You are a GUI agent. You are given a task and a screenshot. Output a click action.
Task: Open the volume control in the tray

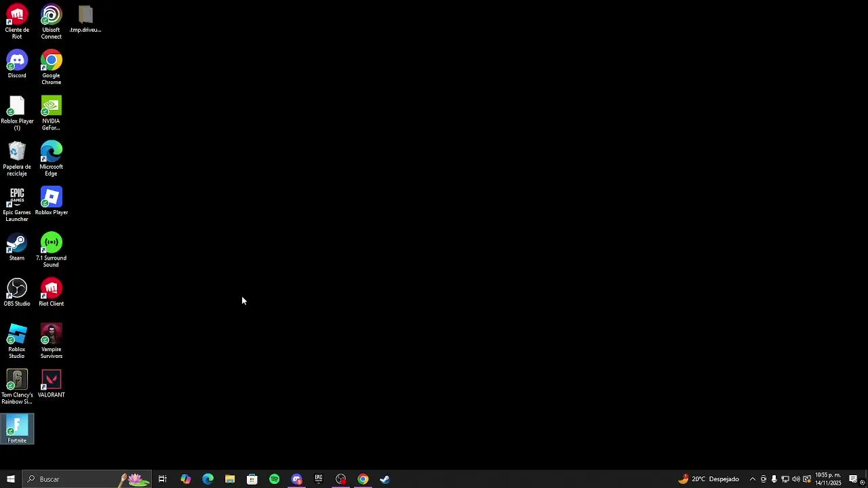pyautogui.click(x=795, y=479)
